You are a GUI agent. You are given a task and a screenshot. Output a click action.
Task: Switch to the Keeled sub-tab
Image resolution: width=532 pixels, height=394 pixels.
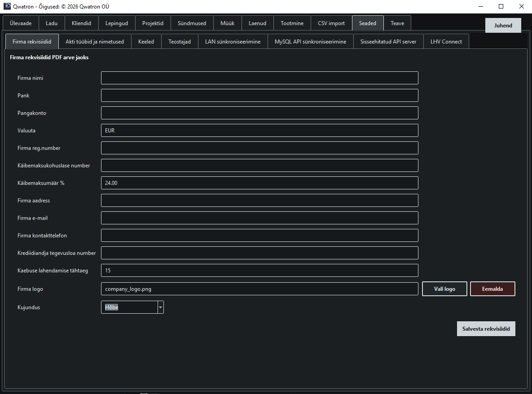tap(146, 41)
